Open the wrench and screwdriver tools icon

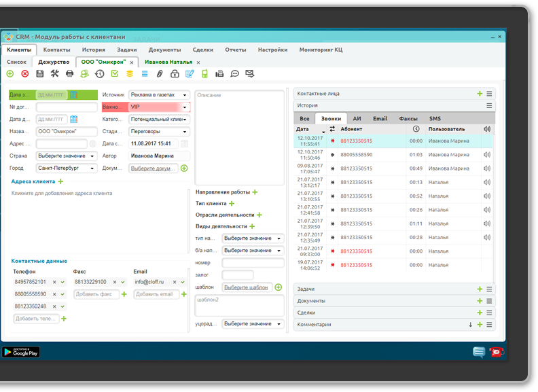[54, 74]
